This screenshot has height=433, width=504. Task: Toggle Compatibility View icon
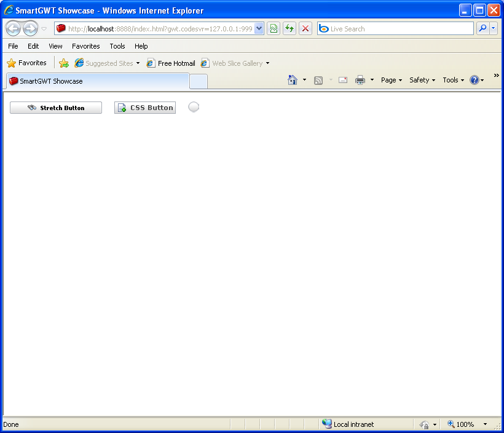point(274,29)
